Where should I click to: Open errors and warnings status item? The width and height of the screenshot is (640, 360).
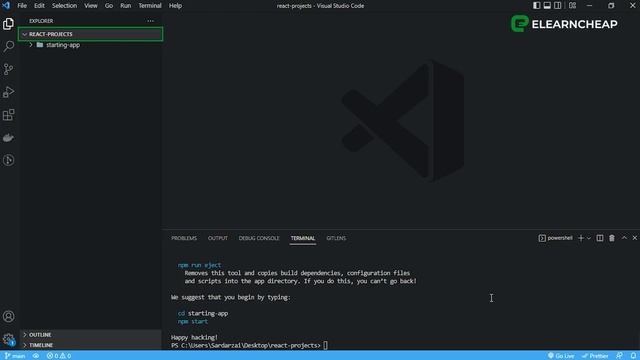[x=59, y=356]
